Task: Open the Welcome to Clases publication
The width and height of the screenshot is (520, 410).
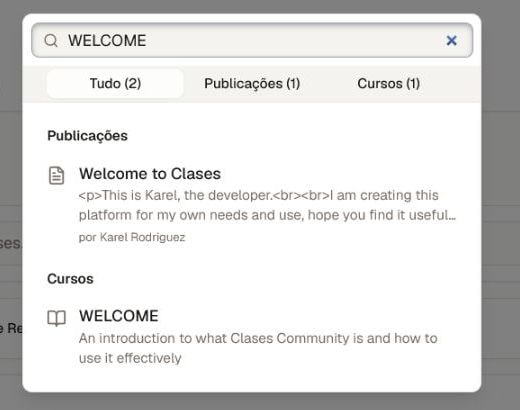Action: (x=150, y=174)
